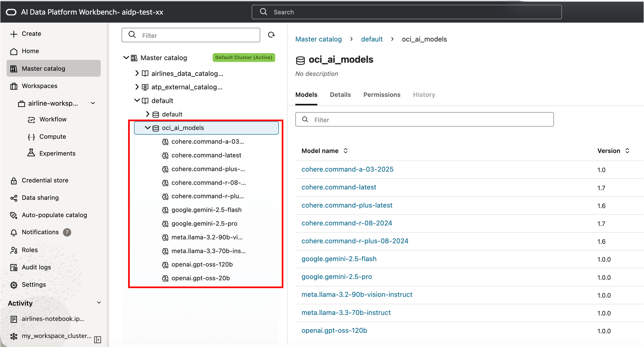Open cohere.command-plus-latest model link

tap(347, 205)
